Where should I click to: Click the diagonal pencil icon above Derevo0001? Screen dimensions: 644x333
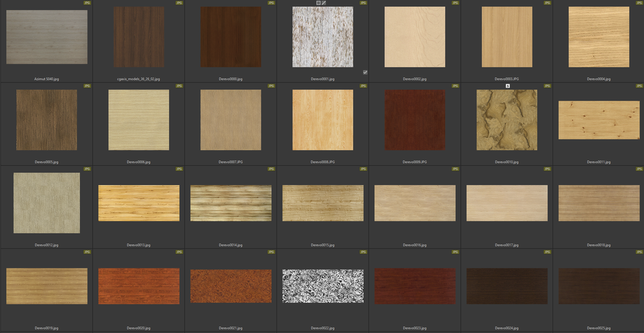tap(325, 3)
